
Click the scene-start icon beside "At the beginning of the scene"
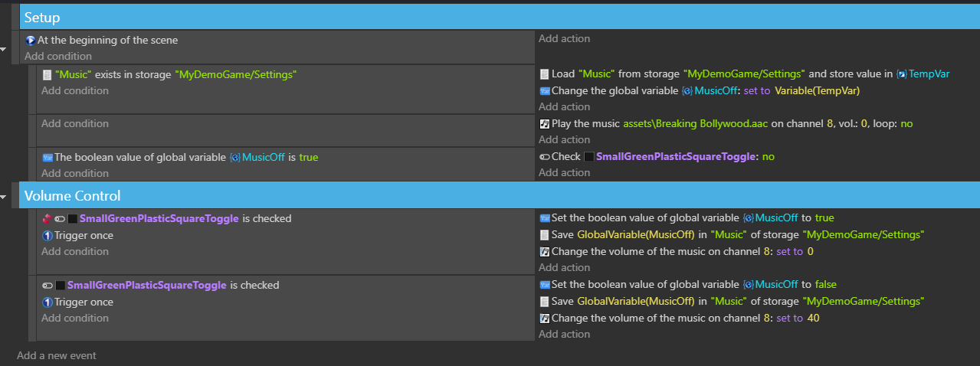tap(31, 40)
